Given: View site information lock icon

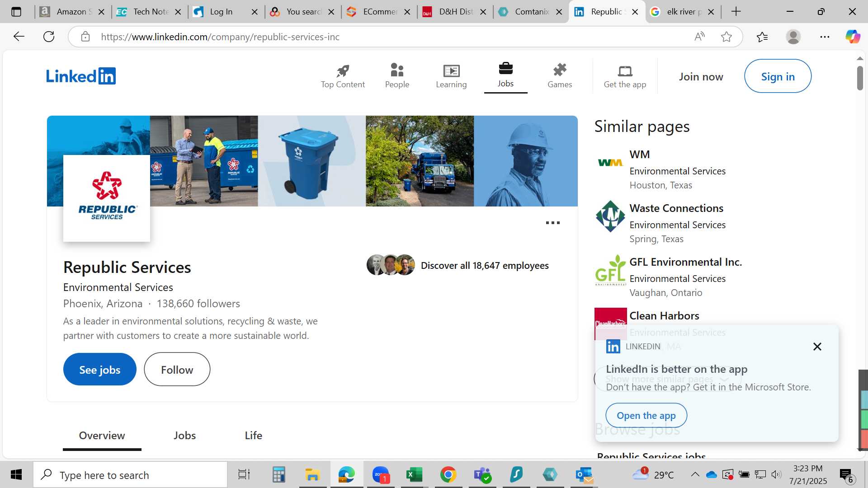Looking at the screenshot, I should click(x=85, y=37).
